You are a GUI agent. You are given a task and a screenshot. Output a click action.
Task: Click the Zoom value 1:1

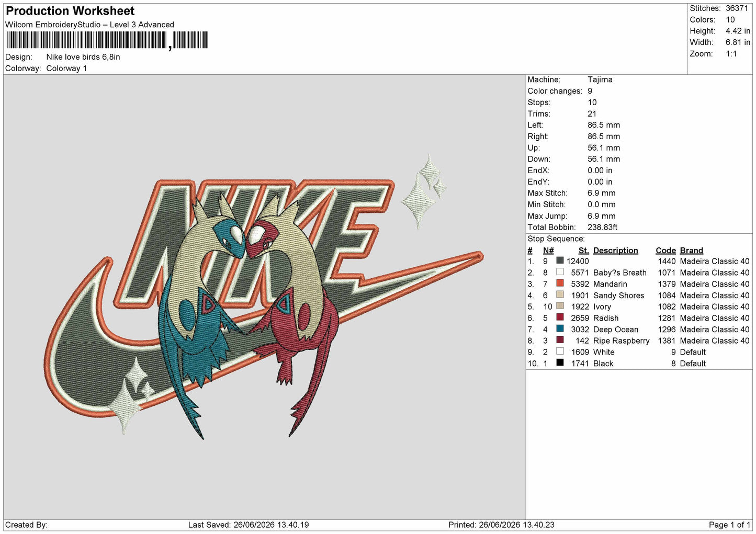click(x=731, y=54)
